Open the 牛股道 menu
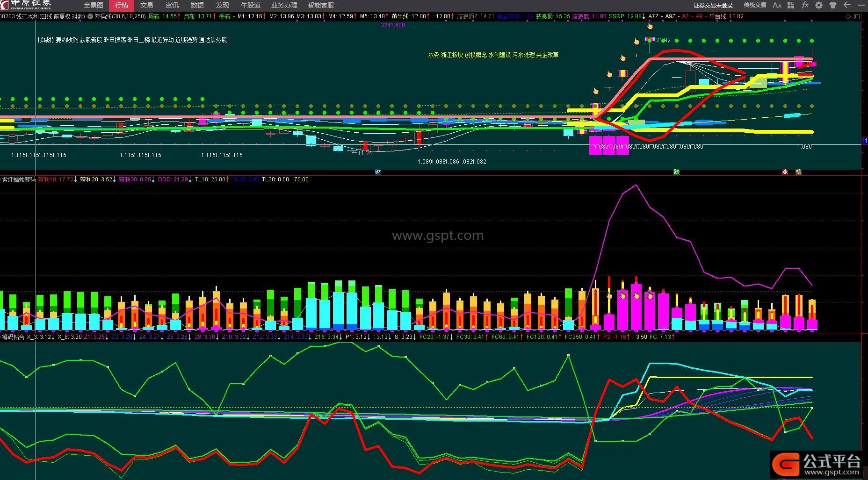 (x=250, y=5)
